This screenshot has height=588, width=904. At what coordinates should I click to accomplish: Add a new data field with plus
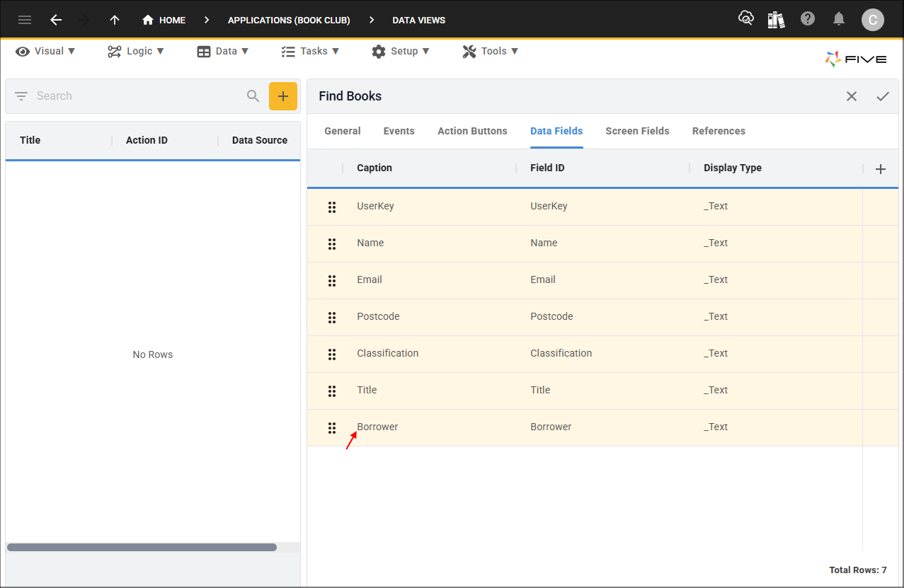[881, 168]
